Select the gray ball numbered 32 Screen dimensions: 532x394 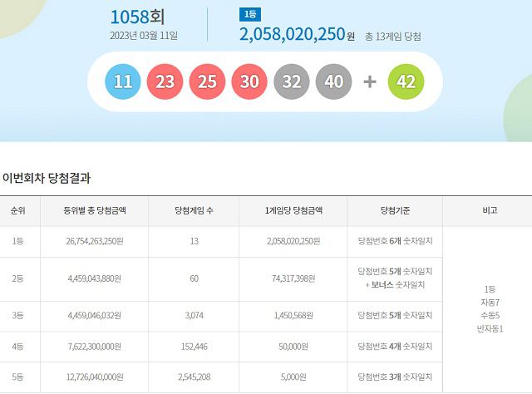(292, 82)
